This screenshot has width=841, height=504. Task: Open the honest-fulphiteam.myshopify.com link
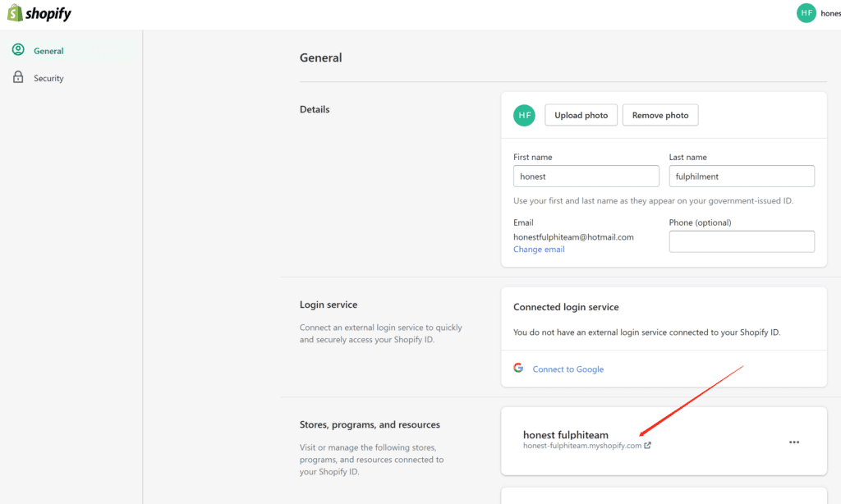(581, 446)
